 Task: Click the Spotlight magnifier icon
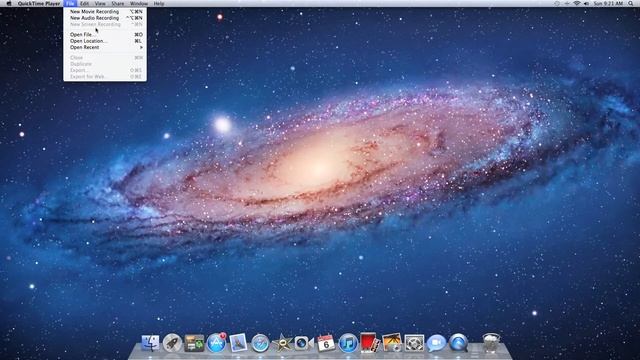[631, 3]
